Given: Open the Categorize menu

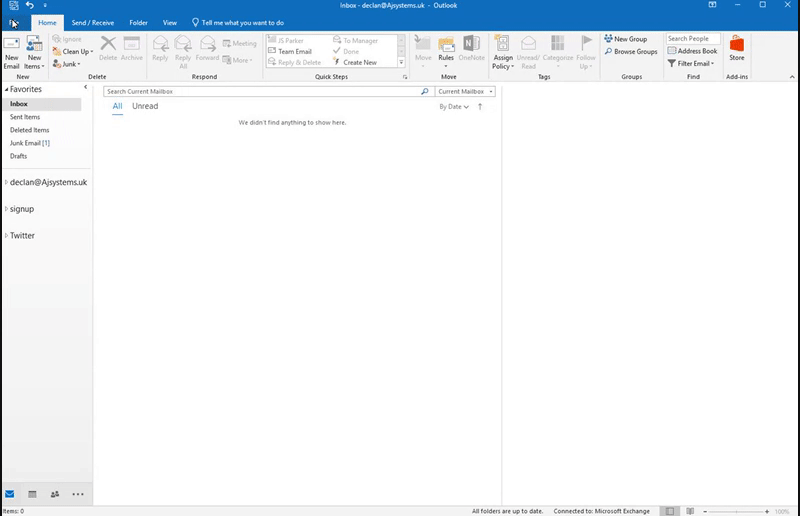Looking at the screenshot, I should (558, 51).
